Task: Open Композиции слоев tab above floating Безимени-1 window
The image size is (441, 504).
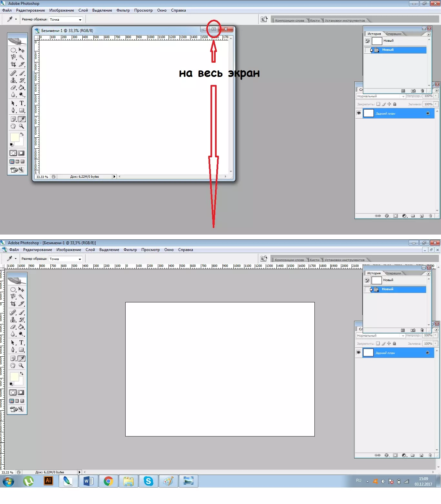Action: coord(290,20)
